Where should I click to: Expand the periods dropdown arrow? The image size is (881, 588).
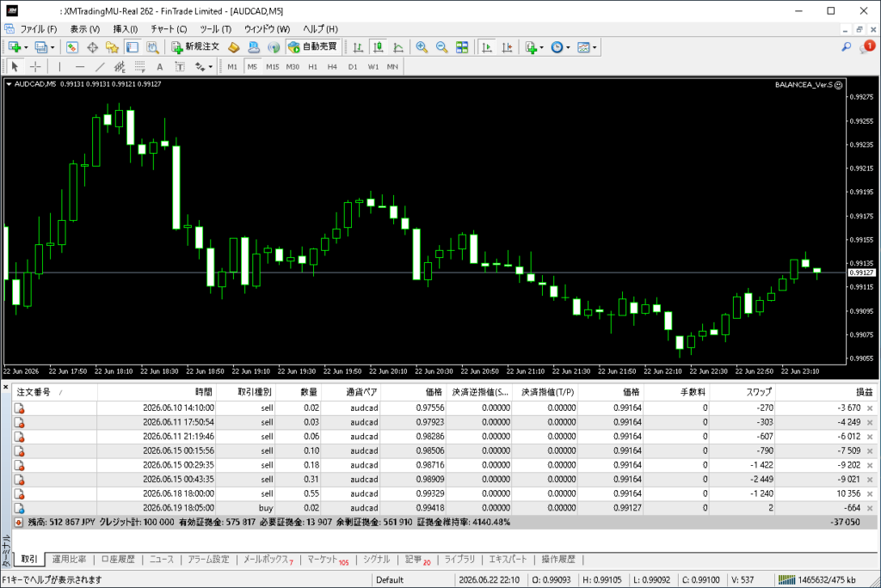coord(568,47)
